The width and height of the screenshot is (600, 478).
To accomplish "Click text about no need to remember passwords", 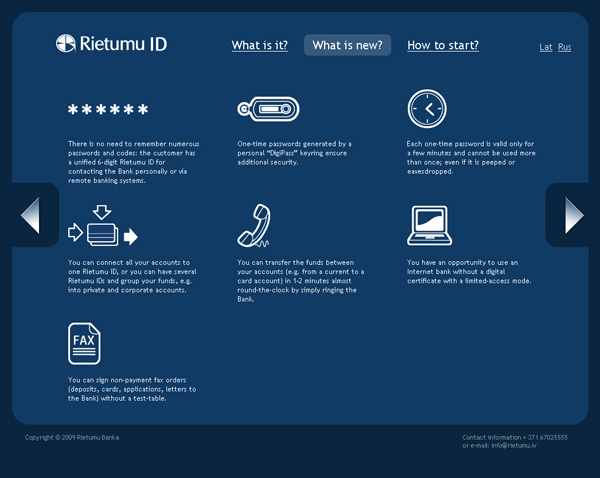I will [134, 162].
